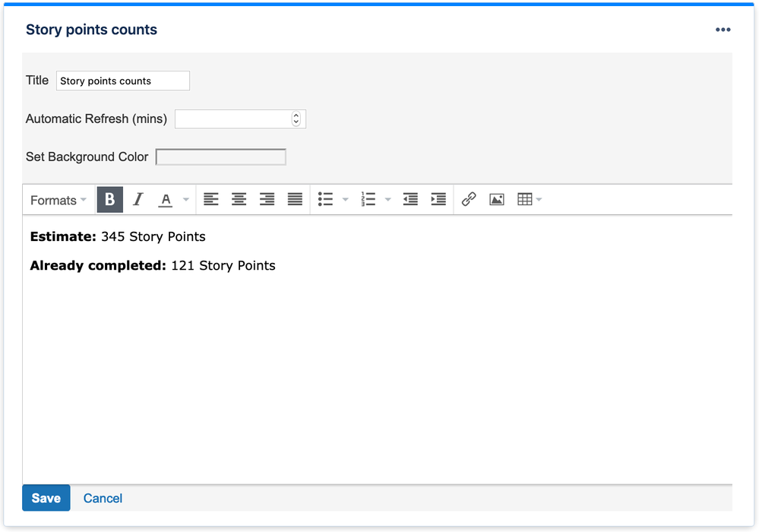Insert numbered list
Viewport: 759px width, 532px height.
click(368, 199)
